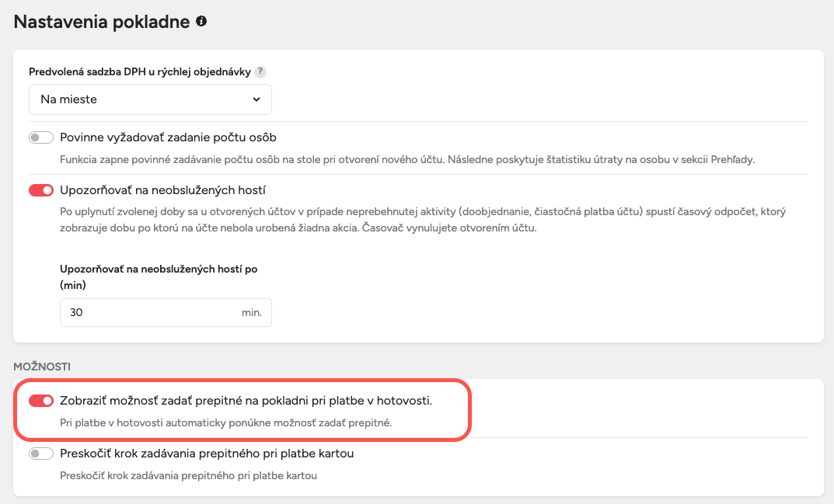The width and height of the screenshot is (834, 504).
Task: Enable skipping tip step for card payment
Action: [x=41, y=453]
